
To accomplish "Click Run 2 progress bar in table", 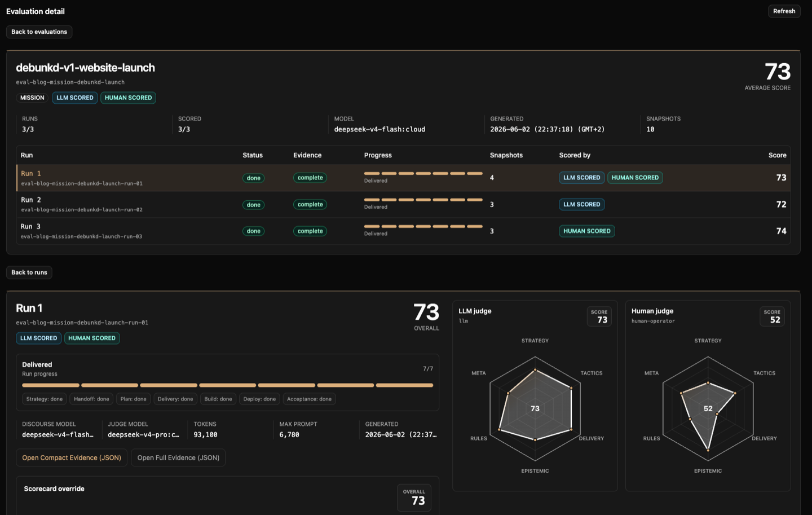I will tap(423, 200).
